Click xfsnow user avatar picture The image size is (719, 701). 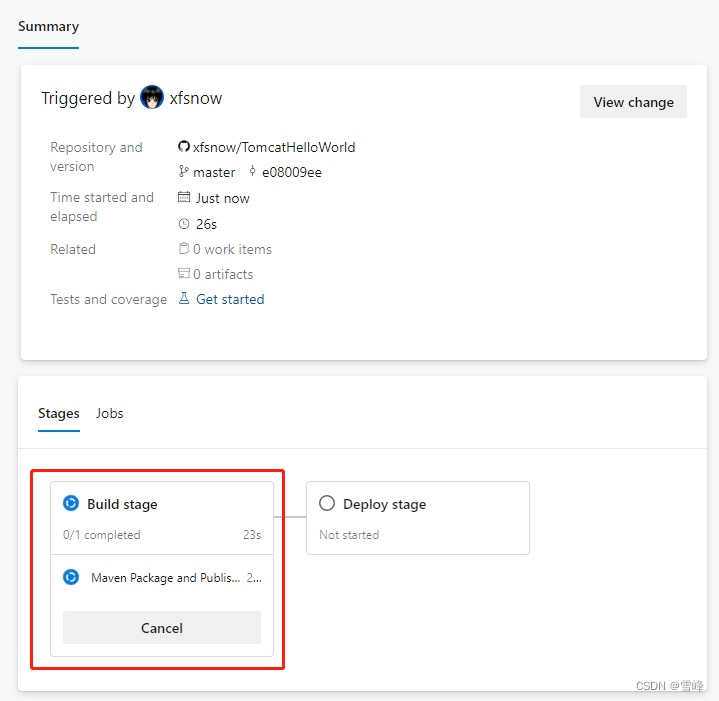point(152,97)
